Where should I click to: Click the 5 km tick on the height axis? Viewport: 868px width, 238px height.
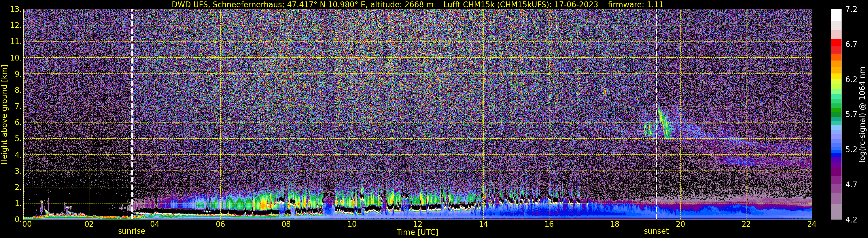click(x=18, y=139)
